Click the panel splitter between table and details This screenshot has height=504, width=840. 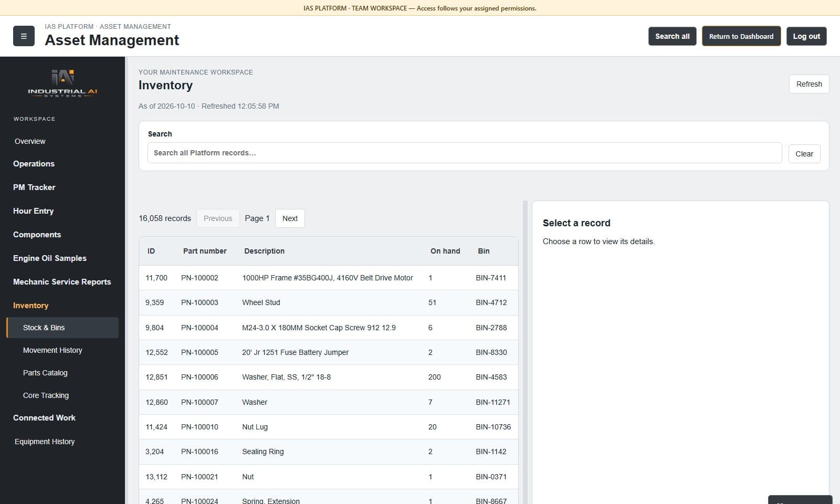click(x=525, y=352)
